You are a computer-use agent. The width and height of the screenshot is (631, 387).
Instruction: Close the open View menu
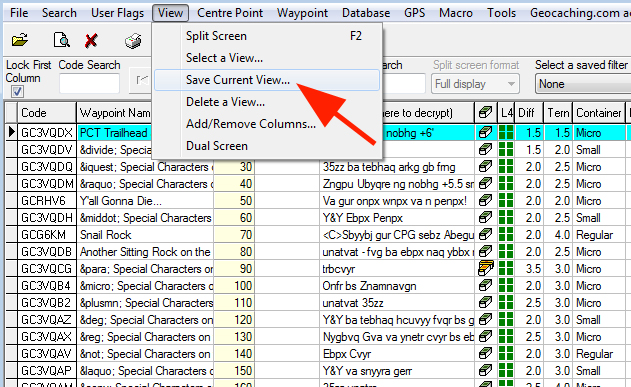(x=170, y=13)
